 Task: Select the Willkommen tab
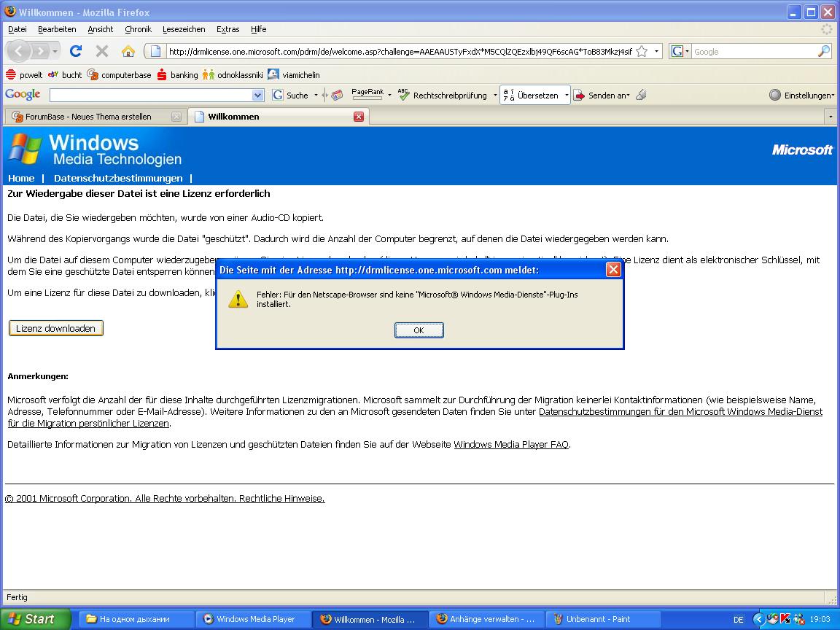point(233,117)
